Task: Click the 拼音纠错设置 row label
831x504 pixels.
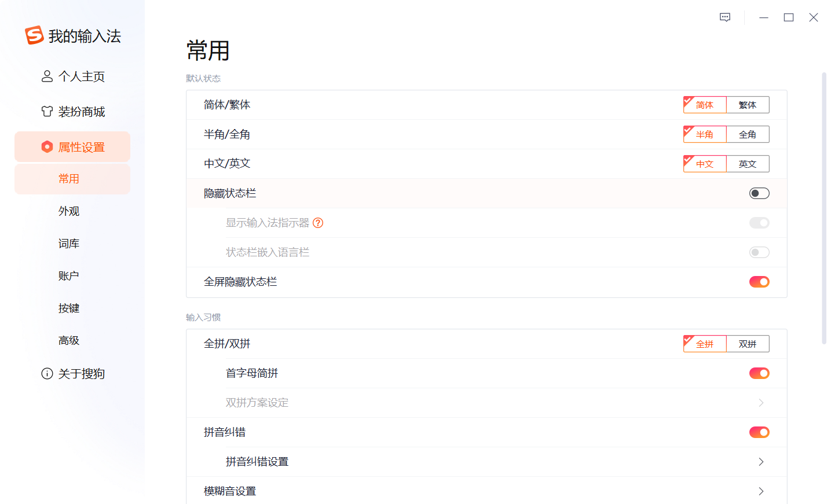Action: (257, 462)
